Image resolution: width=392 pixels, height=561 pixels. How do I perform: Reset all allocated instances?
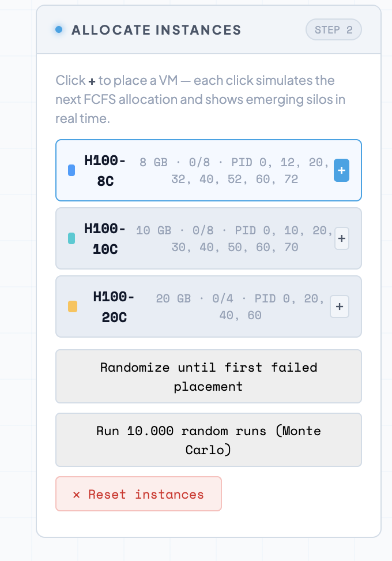[138, 493]
